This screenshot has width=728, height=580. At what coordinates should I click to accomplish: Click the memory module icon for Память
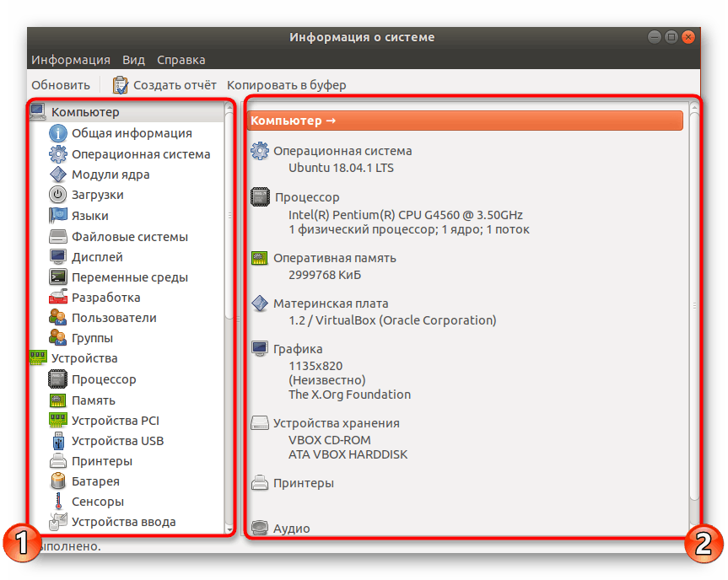[x=58, y=400]
